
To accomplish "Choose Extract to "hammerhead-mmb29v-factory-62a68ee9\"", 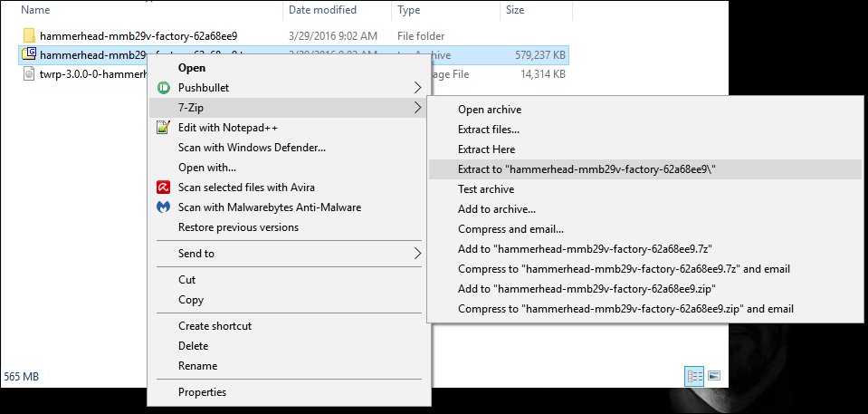I will (645, 169).
